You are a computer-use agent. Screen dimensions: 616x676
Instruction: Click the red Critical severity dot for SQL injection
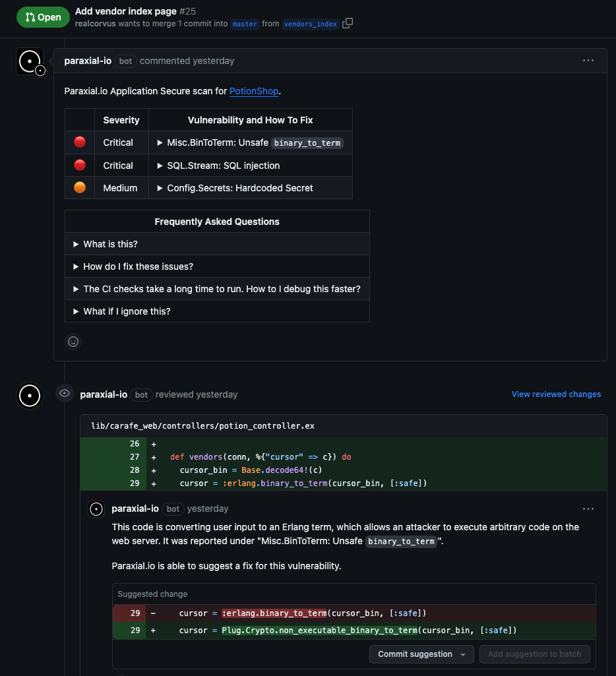[79, 164]
